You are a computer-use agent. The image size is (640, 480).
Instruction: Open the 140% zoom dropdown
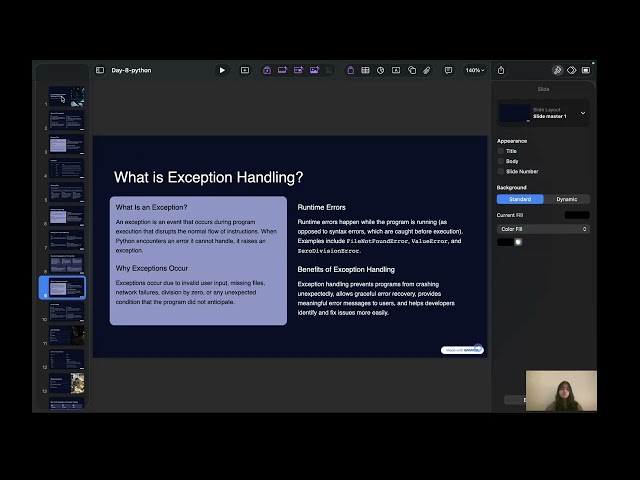pos(475,70)
